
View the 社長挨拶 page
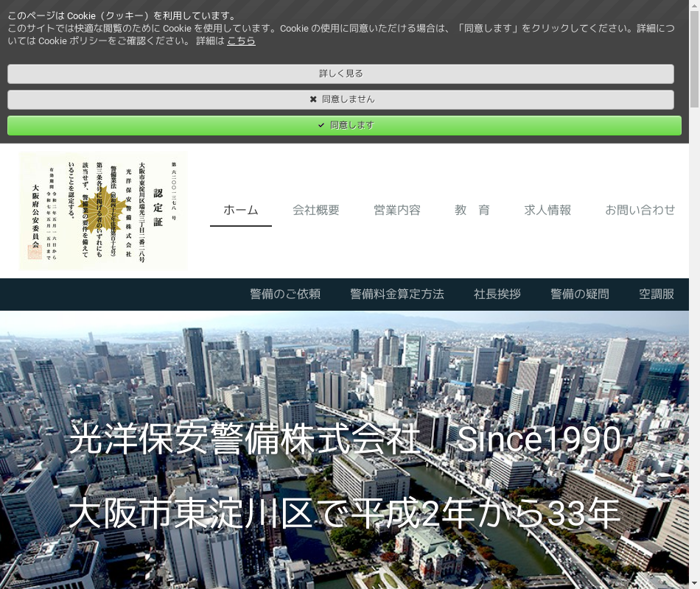click(497, 294)
